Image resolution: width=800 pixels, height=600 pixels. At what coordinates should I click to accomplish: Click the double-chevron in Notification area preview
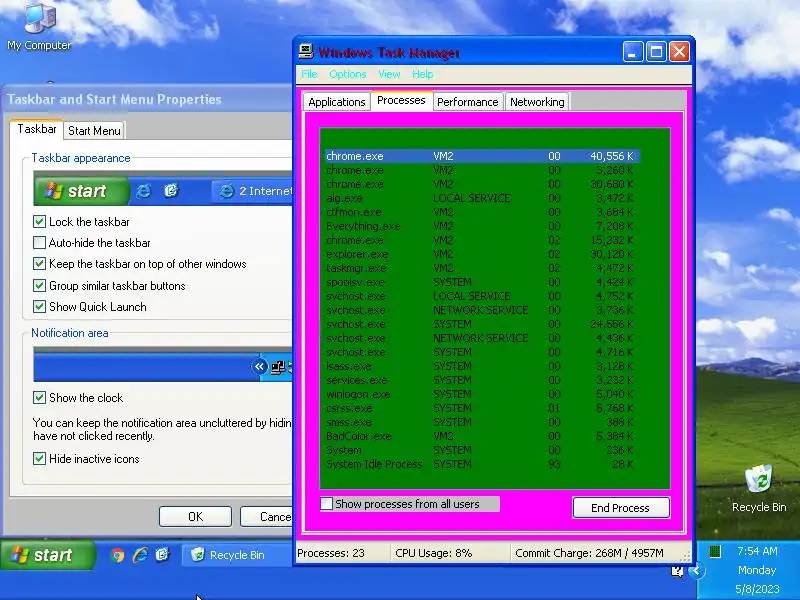click(259, 366)
